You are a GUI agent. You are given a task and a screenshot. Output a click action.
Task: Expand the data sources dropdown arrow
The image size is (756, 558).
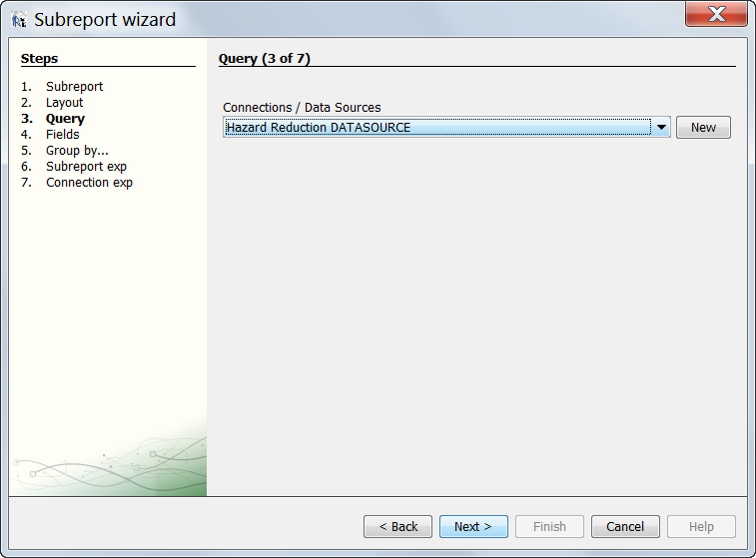point(660,128)
